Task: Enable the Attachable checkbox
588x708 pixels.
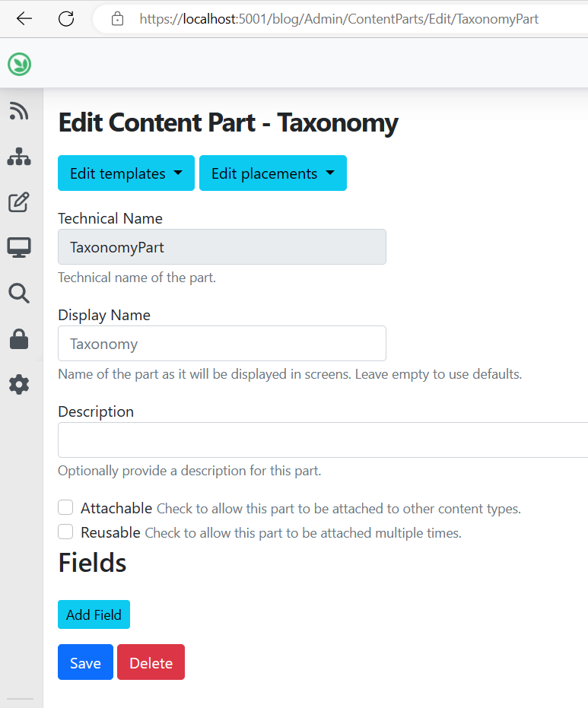Action: point(65,507)
